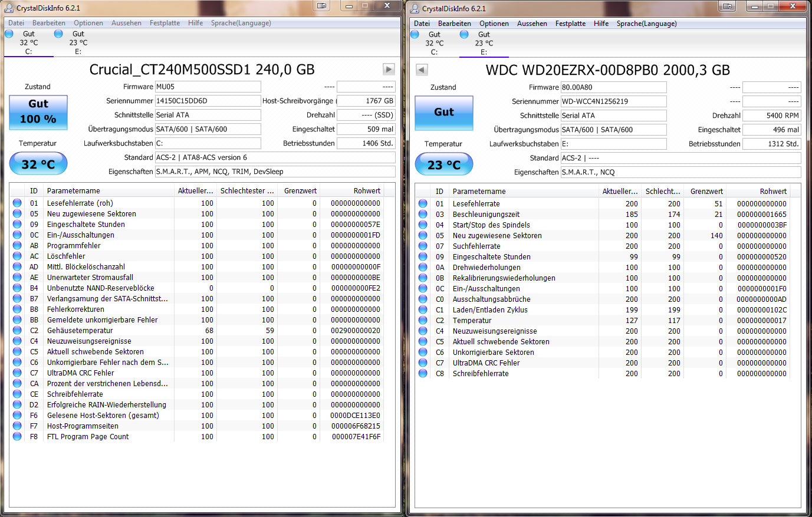
Task: Select Eingeschaltete Stunden row in right window
Action: [x=603, y=256]
